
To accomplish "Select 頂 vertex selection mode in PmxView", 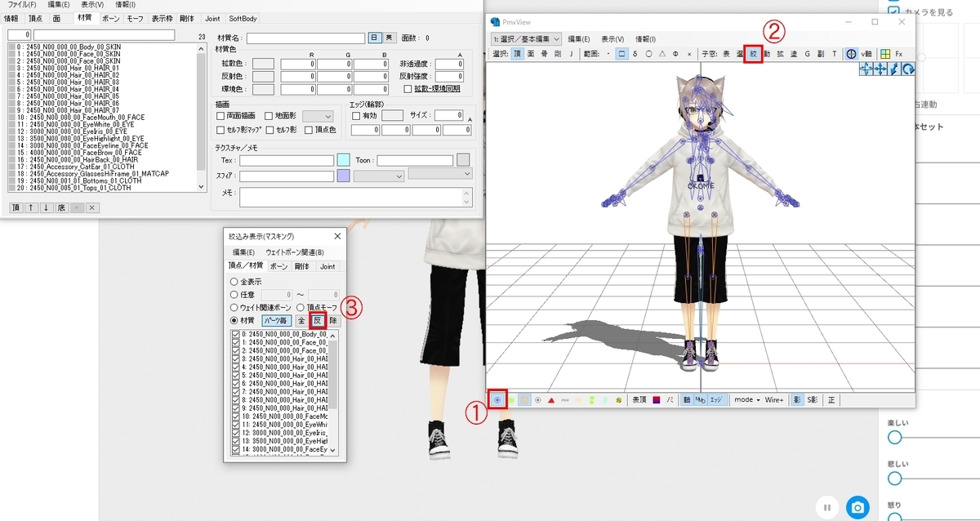I will [518, 53].
